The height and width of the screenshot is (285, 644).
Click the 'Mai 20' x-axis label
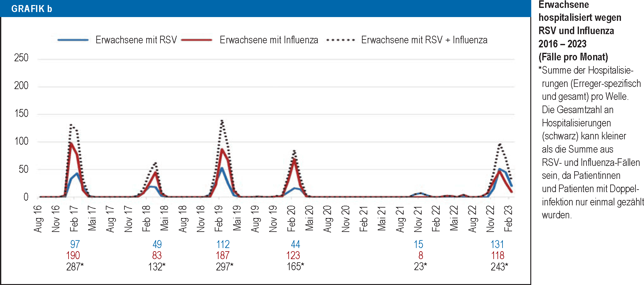[310, 218]
